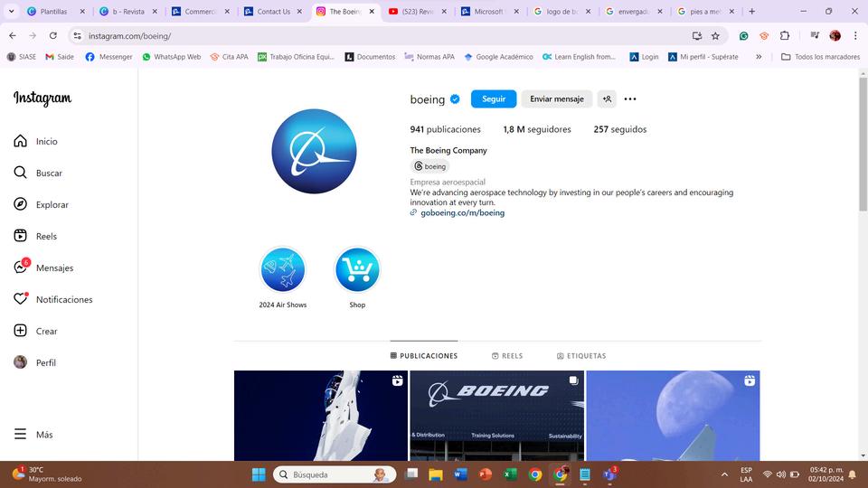Click Boeing profile picture
Image resolution: width=868 pixels, height=488 pixels.
(314, 151)
